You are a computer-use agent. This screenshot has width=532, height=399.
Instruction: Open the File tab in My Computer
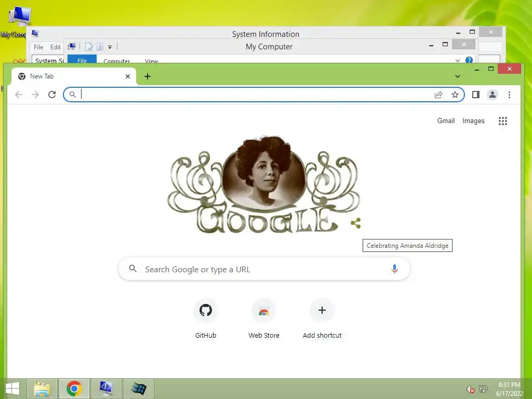(x=82, y=60)
